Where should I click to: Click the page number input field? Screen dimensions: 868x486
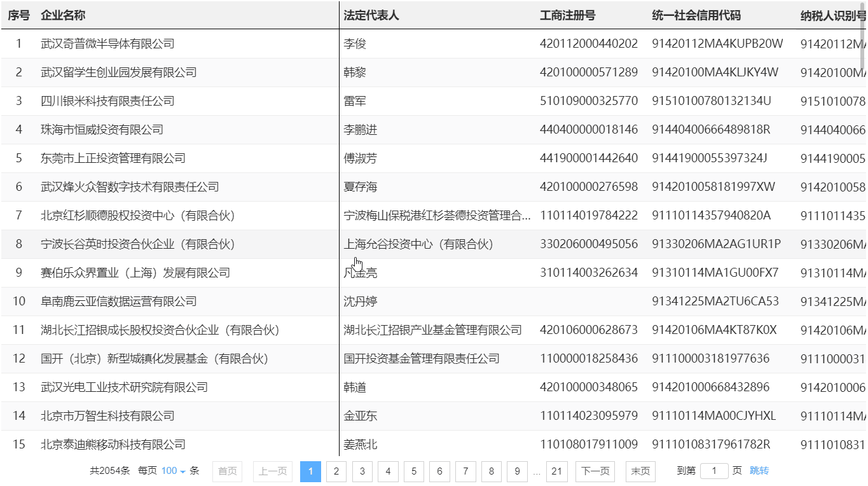[x=714, y=471]
